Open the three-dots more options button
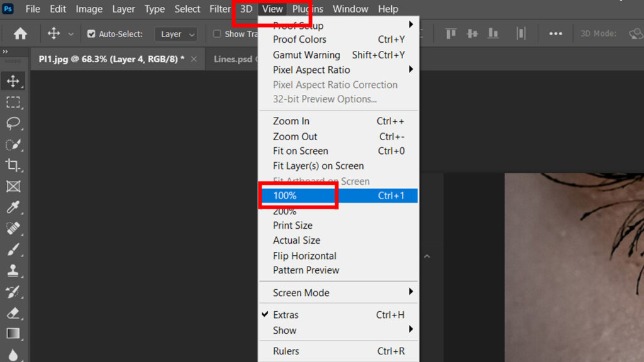Image resolution: width=644 pixels, height=362 pixels. [555, 34]
